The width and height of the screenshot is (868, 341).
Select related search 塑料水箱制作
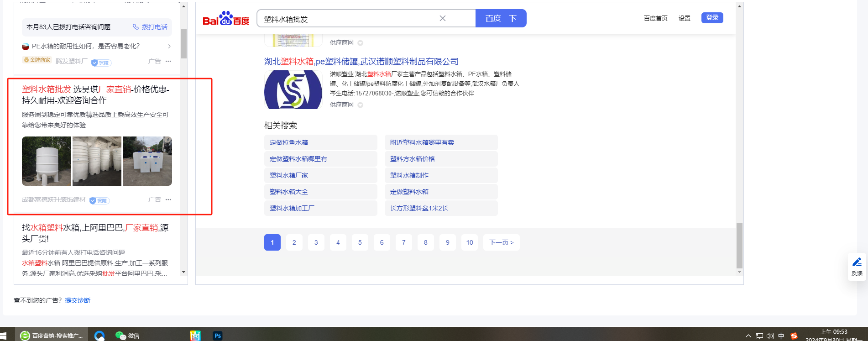[x=441, y=175]
